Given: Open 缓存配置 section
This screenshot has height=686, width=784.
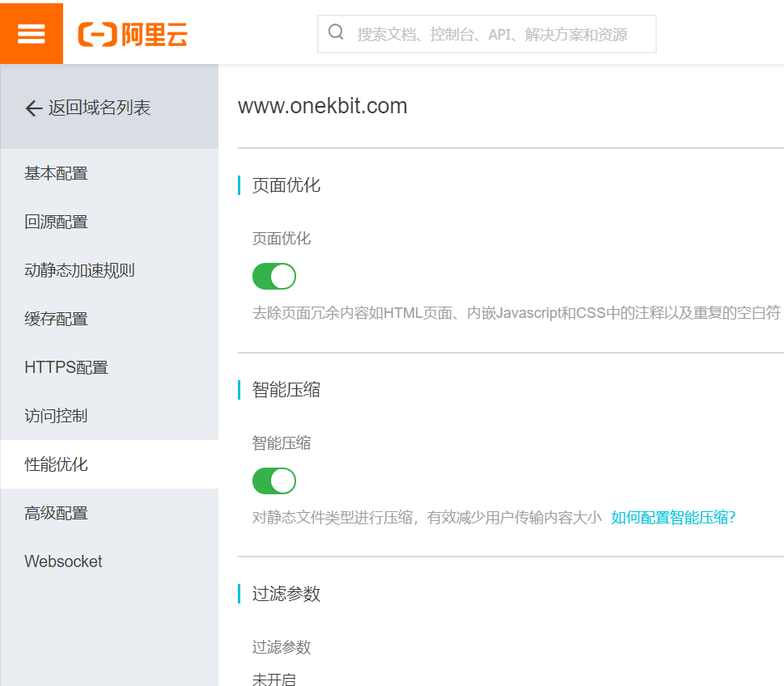Looking at the screenshot, I should coord(56,319).
